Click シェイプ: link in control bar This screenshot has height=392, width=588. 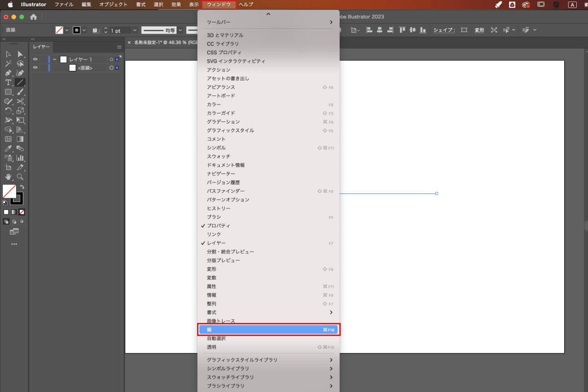[x=444, y=30]
